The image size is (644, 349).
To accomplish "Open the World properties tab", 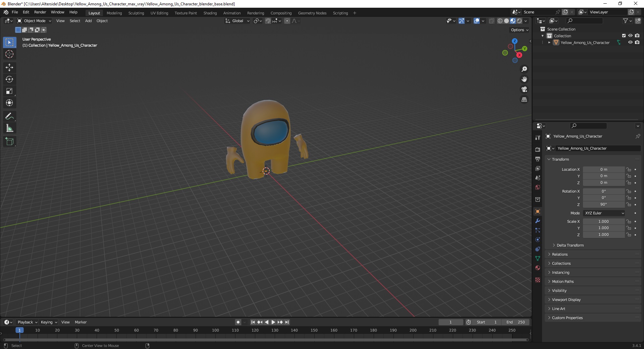I will click(538, 187).
